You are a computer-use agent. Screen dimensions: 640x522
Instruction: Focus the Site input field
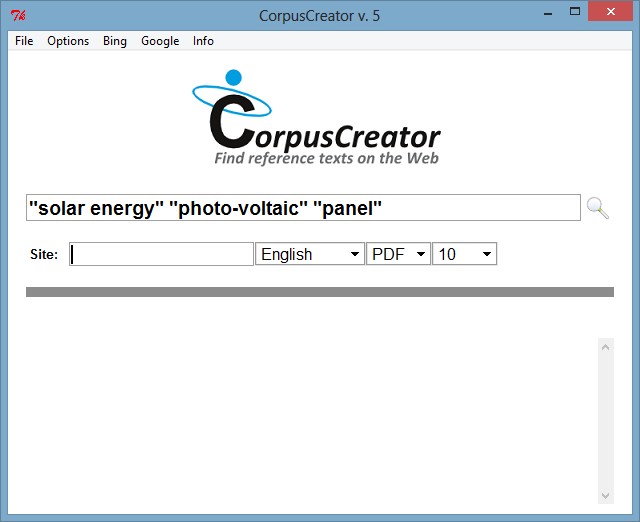(161, 254)
